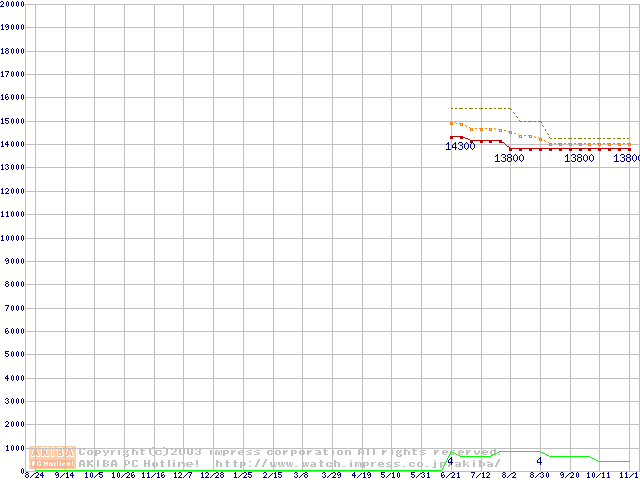Click the green line's raised plateau near 8/2
This screenshot has width=640, height=480.
tap(520, 451)
